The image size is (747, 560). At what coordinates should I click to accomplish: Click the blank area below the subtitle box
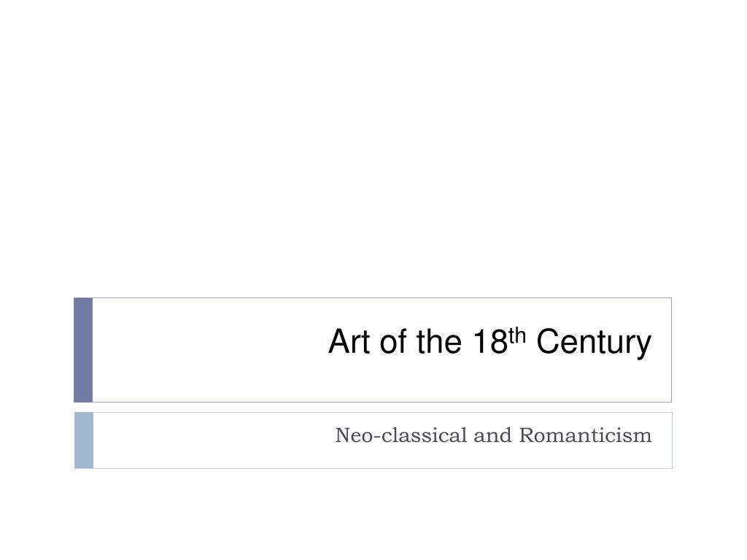tap(373, 514)
